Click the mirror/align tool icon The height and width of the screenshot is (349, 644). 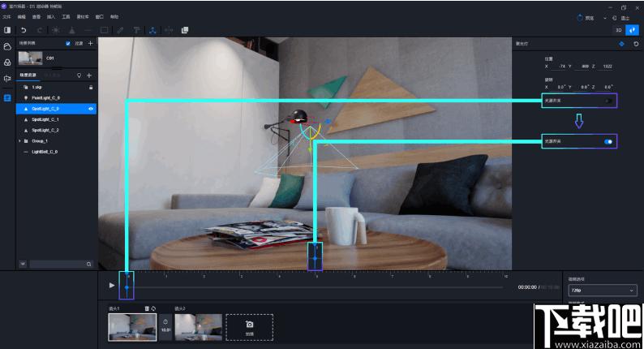(169, 30)
